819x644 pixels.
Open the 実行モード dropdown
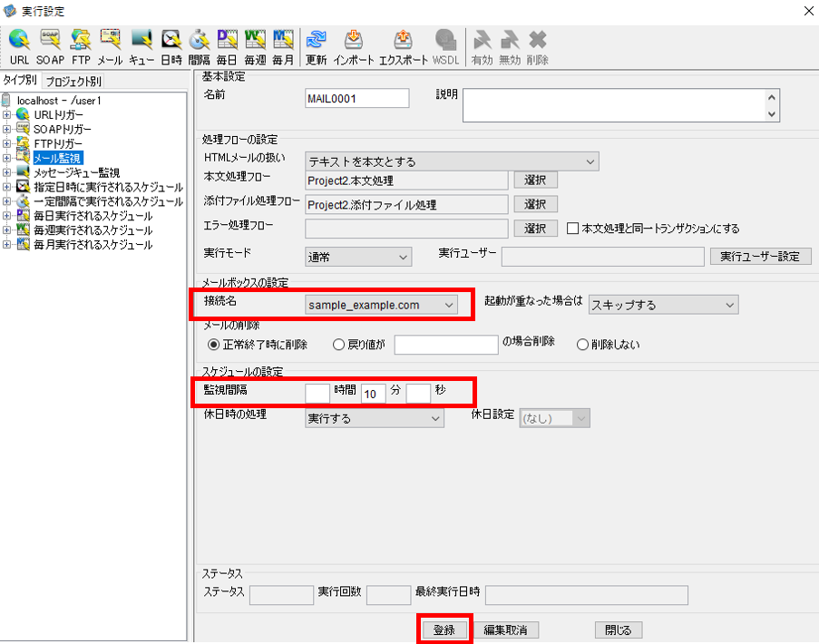[x=358, y=257]
